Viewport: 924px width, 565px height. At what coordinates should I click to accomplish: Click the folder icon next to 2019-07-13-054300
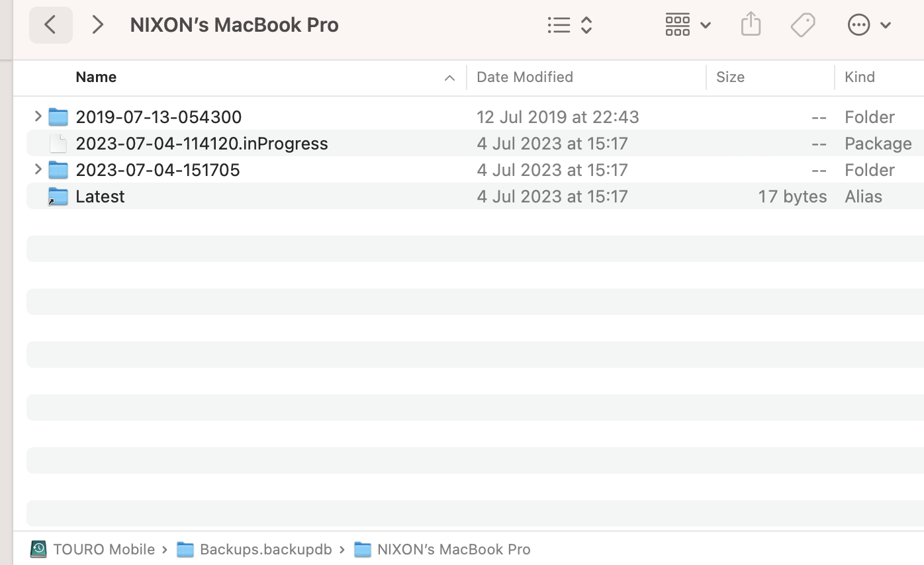click(x=58, y=116)
